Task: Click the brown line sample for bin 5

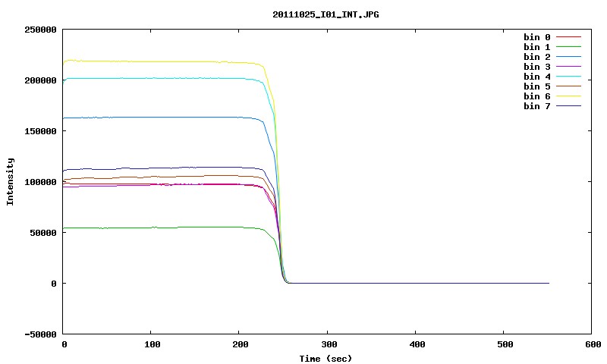Action: coord(568,86)
